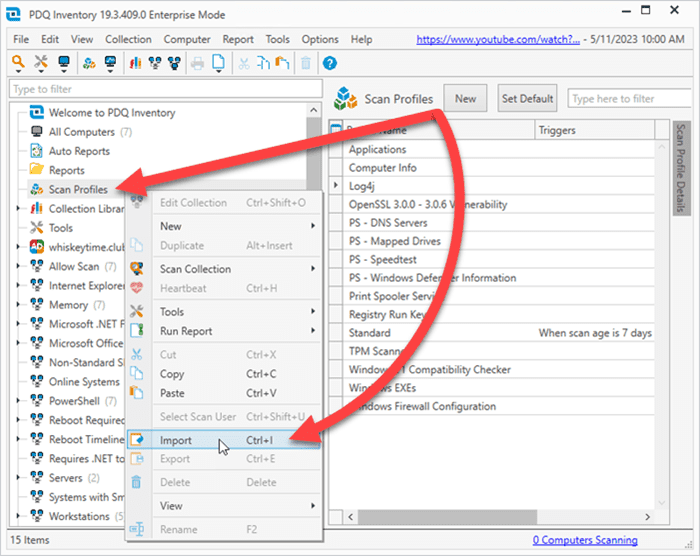Screen dimensions: 700x556
Task: Click the Scan magnifier toolbar icon
Action: click(18, 62)
